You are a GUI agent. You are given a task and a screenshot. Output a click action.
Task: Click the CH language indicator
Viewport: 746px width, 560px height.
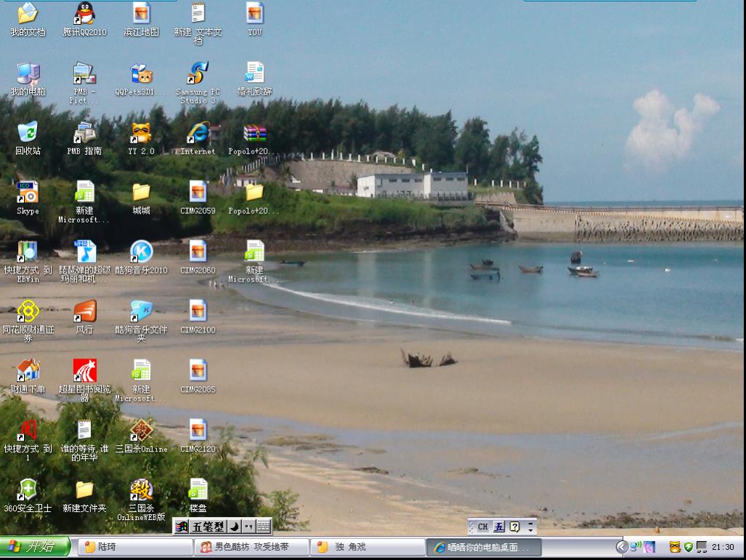(482, 527)
